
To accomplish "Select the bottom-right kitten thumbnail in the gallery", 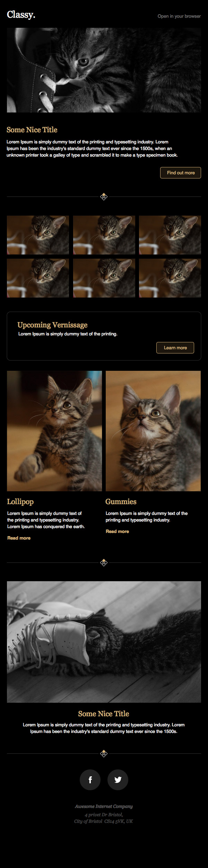I will (170, 278).
